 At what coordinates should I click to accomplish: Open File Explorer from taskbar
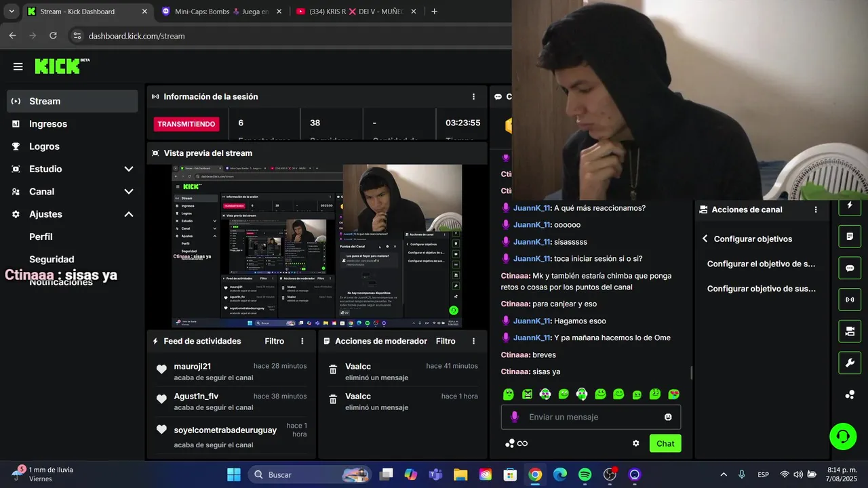pos(460,474)
